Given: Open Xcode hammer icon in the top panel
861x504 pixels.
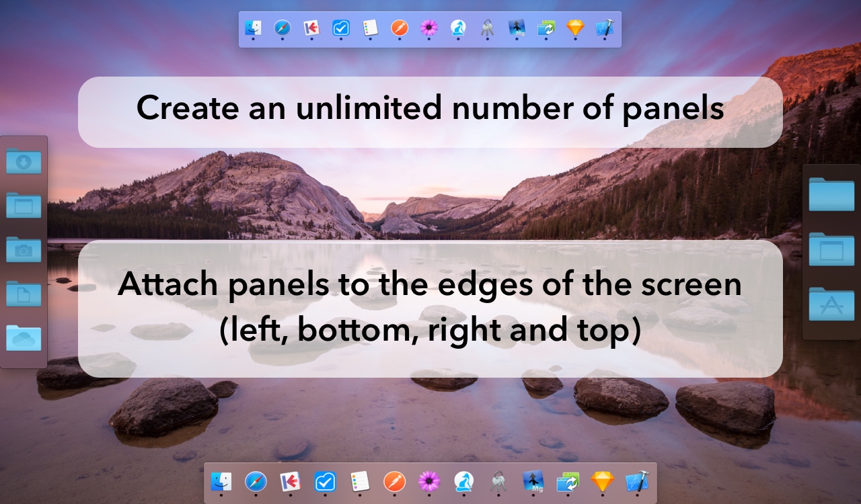Looking at the screenshot, I should 605,28.
